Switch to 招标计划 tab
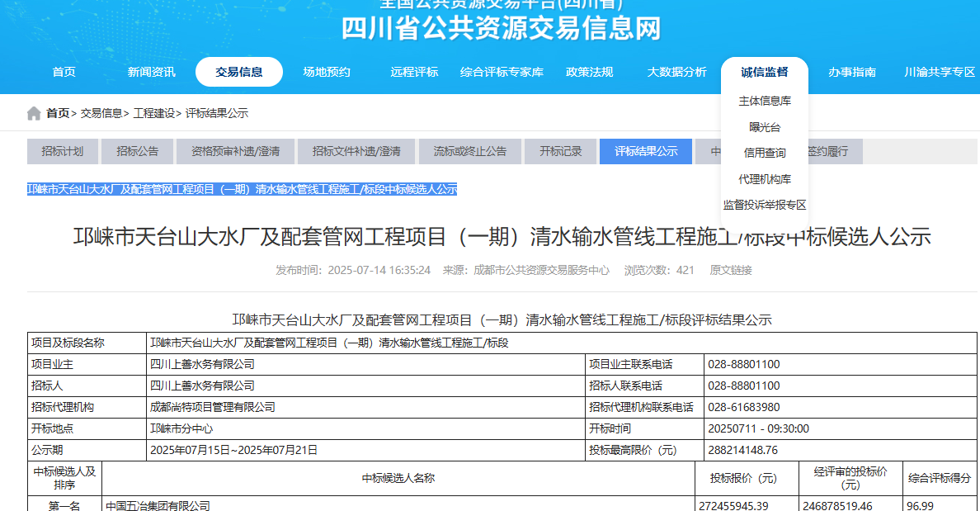The image size is (980, 511). click(x=63, y=151)
